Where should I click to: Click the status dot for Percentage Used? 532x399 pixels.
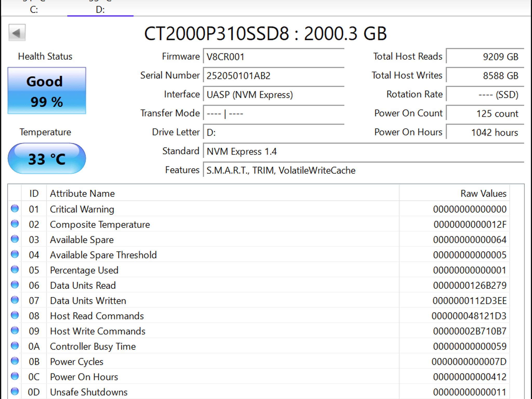pos(15,269)
